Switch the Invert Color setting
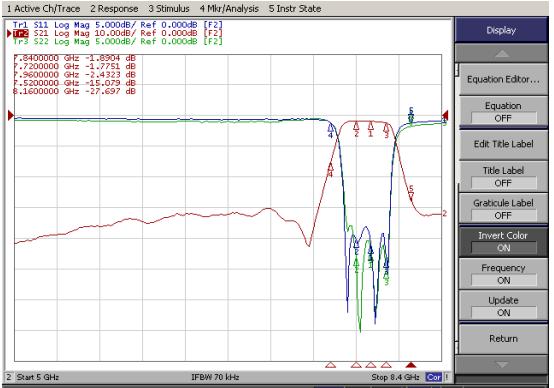554x388 pixels. 503,242
